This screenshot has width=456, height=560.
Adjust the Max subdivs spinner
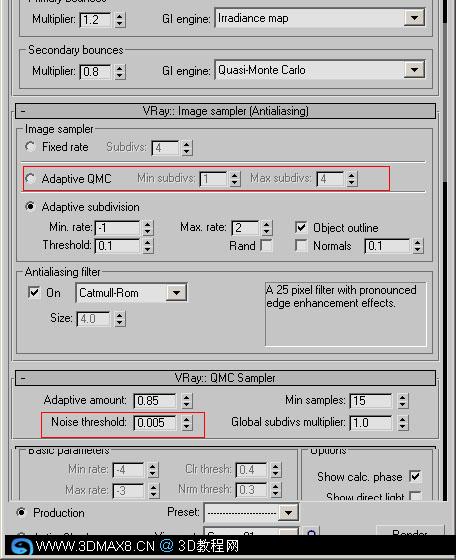352,179
